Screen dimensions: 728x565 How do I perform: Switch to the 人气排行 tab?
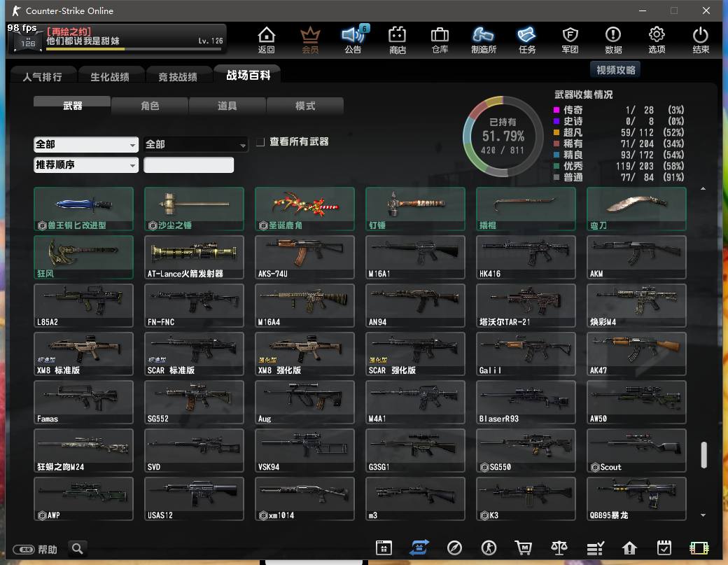click(42, 76)
